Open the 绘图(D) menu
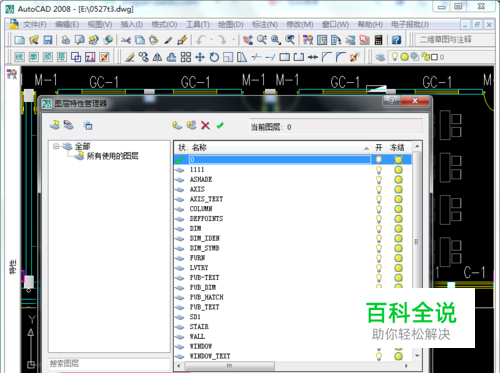This screenshot has height=373, width=500. click(231, 25)
